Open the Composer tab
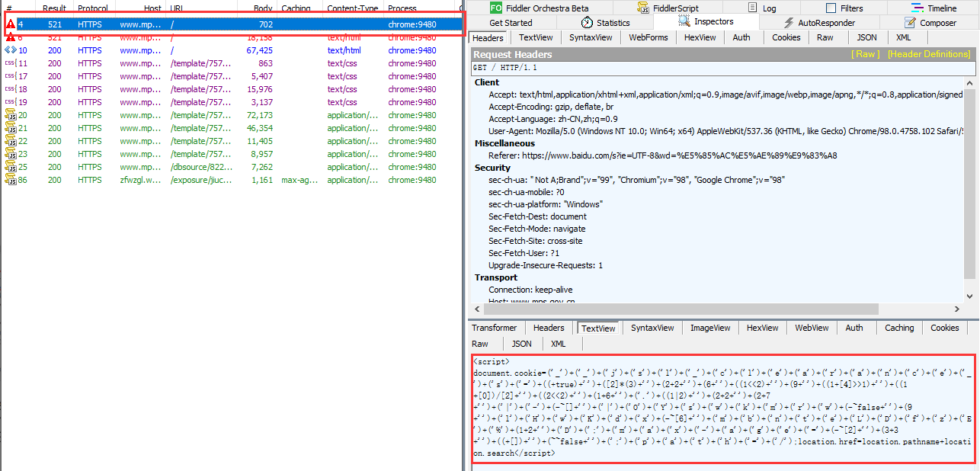Screen dimensions: 980x471 pyautogui.click(x=930, y=23)
